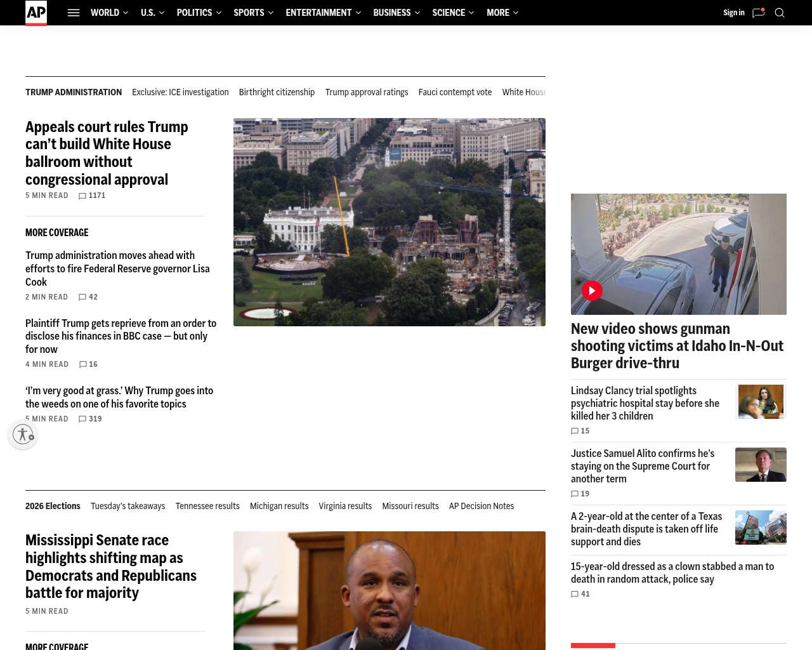812x650 pixels.
Task: Open Texas hospital building thumbnail
Action: point(761,527)
